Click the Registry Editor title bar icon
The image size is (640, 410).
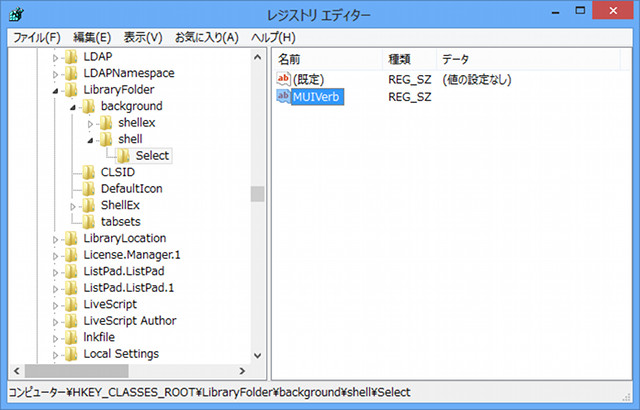(x=16, y=15)
